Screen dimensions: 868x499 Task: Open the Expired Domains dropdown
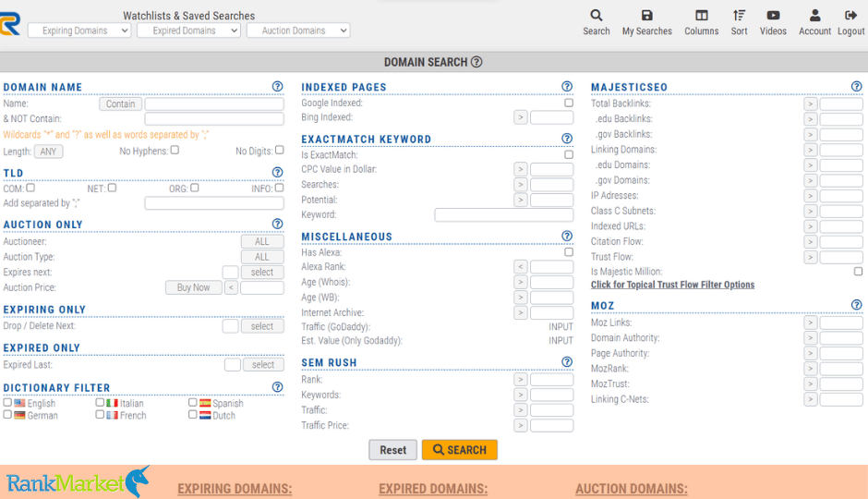coord(188,30)
